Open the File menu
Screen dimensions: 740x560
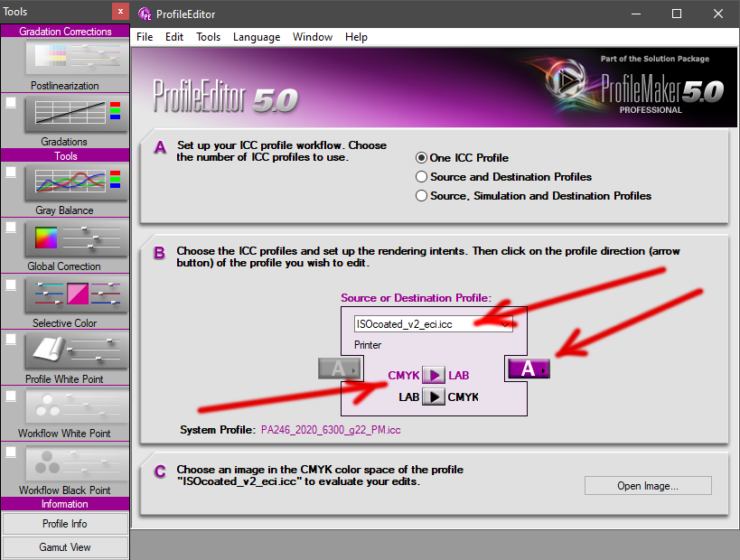pyautogui.click(x=145, y=37)
